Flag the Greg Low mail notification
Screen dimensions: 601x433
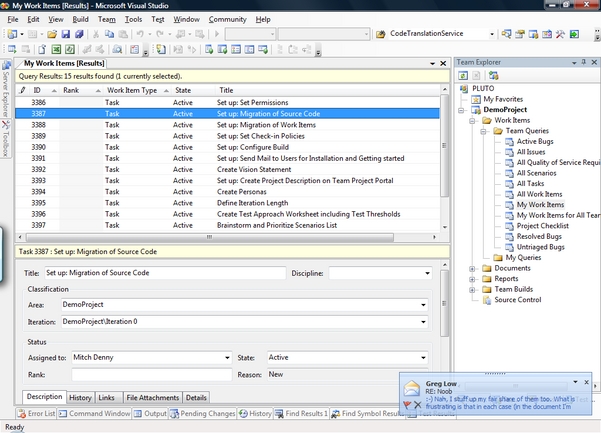pos(407,405)
